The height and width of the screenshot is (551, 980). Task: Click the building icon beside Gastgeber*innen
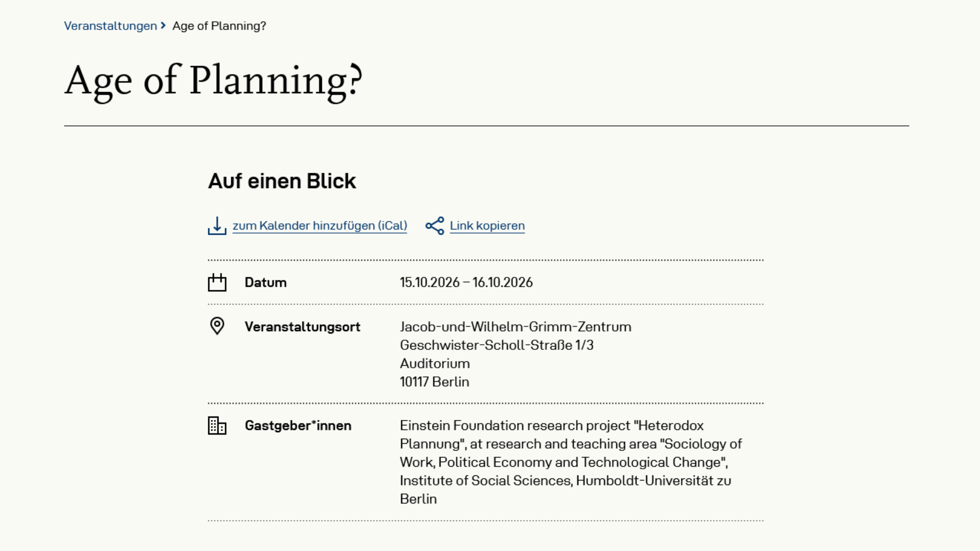pos(217,425)
